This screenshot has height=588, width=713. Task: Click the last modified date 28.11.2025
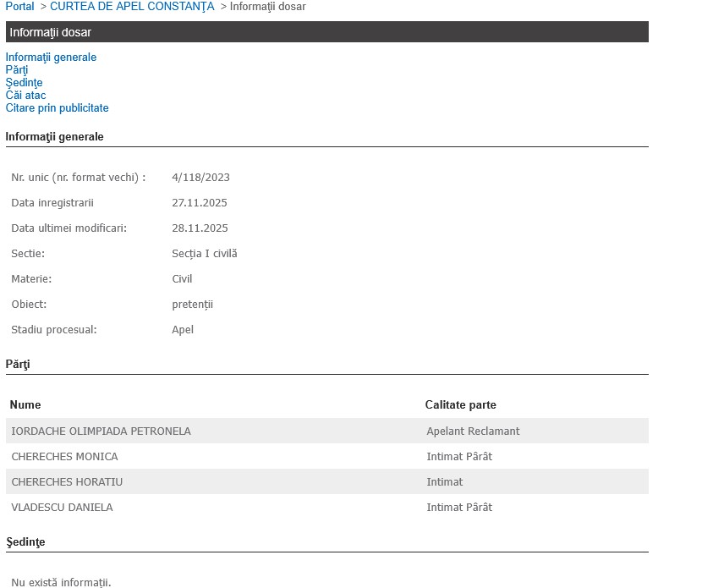click(x=200, y=228)
